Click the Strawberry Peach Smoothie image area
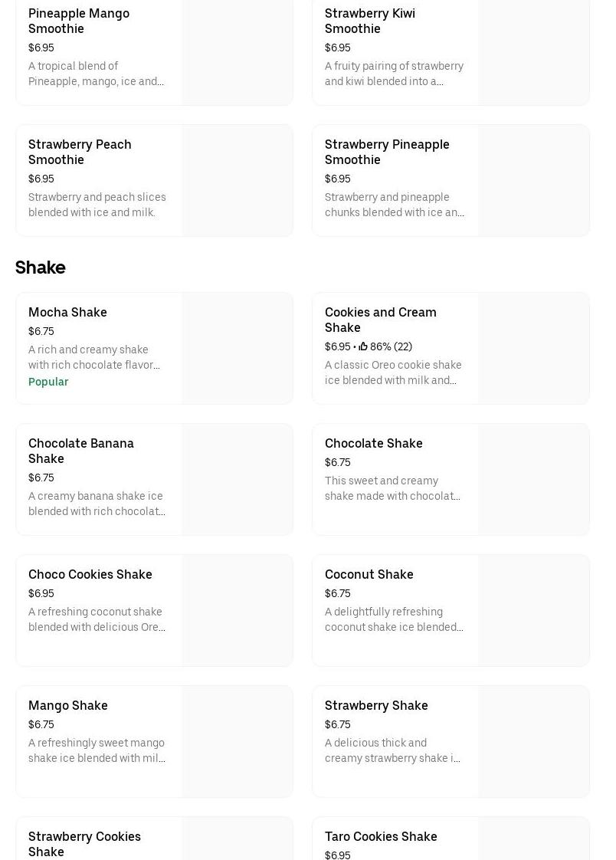The image size is (616, 860). click(237, 180)
